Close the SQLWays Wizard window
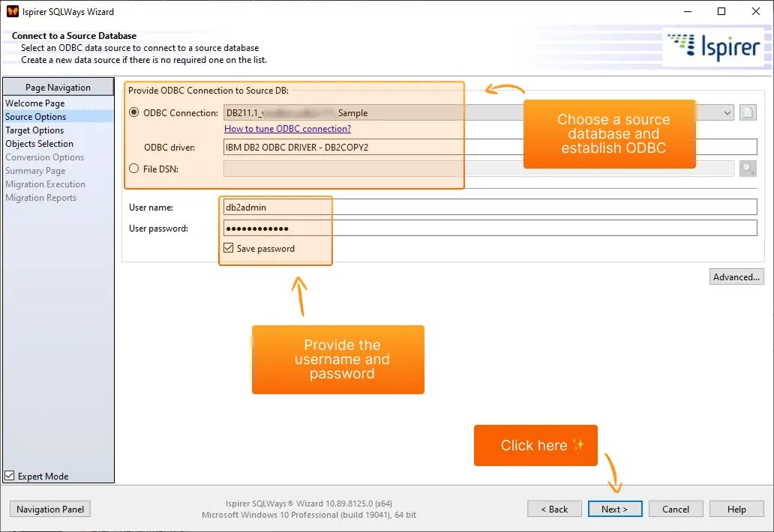 tap(756, 11)
